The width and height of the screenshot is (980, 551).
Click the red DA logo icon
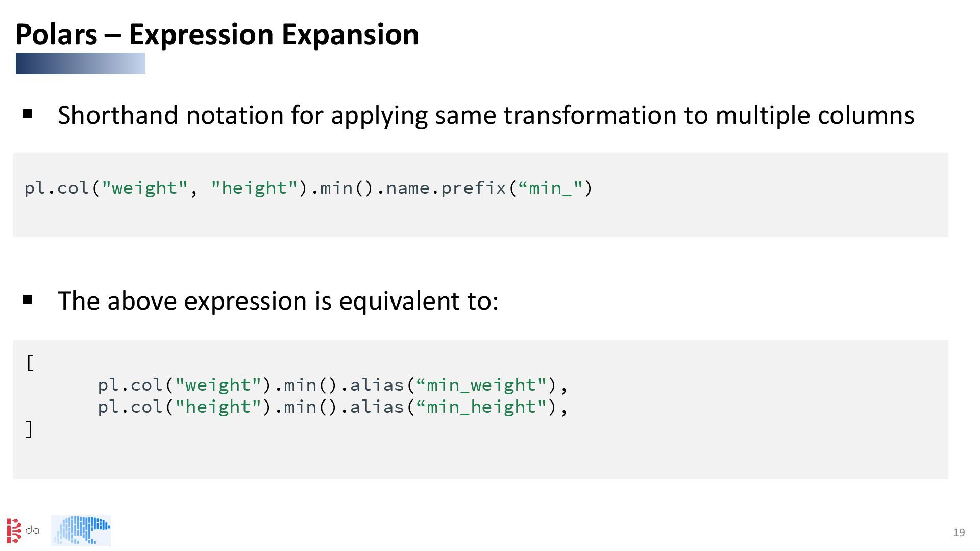tap(14, 531)
